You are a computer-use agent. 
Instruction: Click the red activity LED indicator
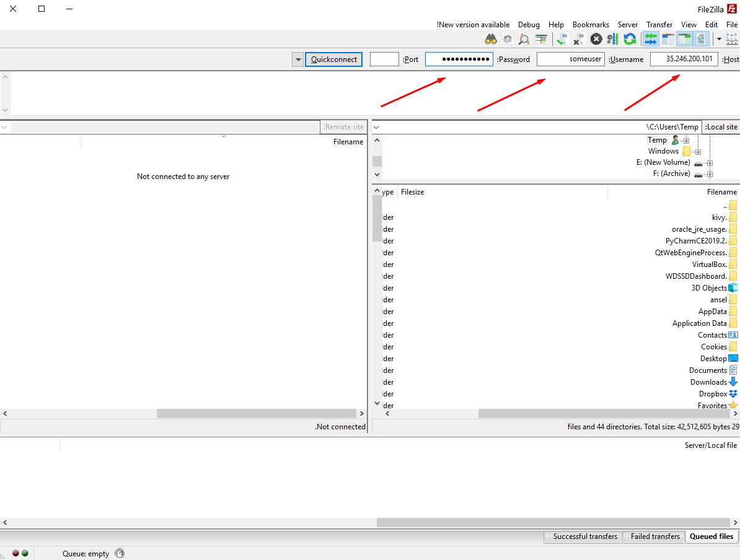point(15,553)
